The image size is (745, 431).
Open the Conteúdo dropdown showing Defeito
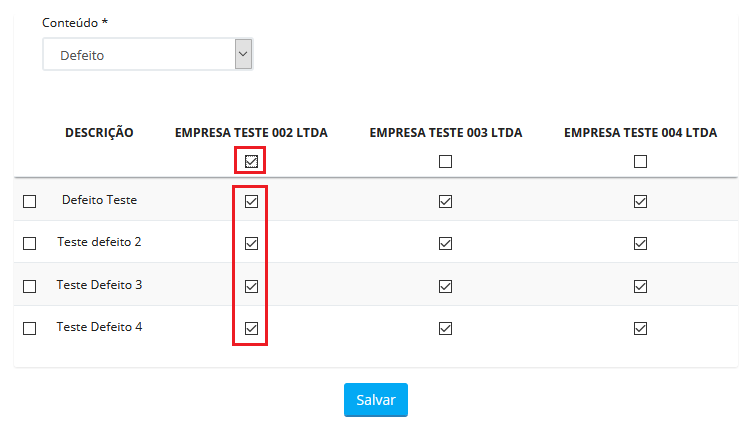click(x=148, y=55)
